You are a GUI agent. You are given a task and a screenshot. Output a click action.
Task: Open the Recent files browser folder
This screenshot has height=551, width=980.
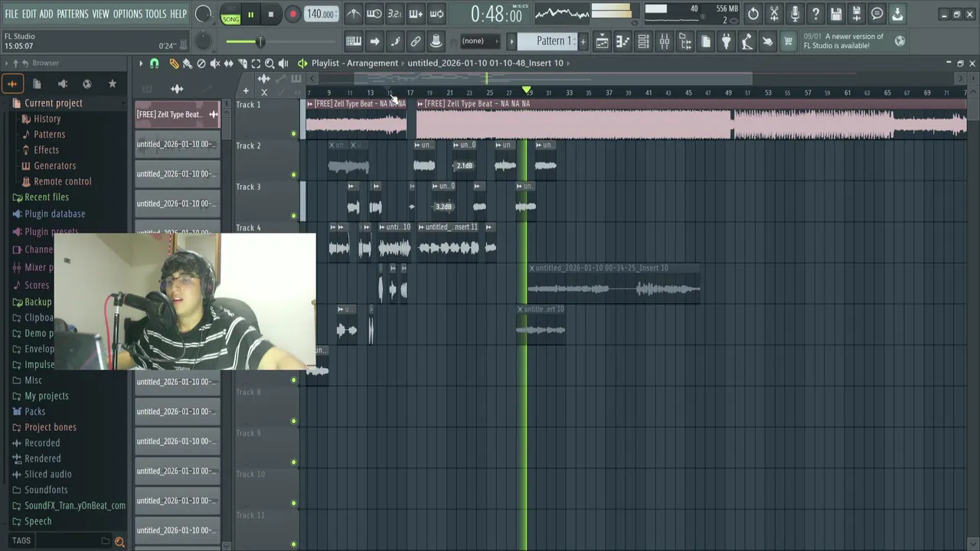pyautogui.click(x=46, y=197)
